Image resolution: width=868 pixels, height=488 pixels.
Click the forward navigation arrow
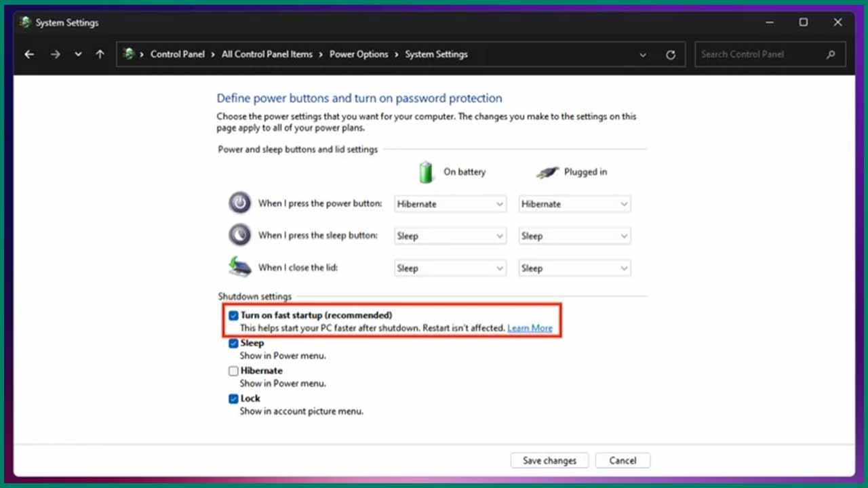pyautogui.click(x=55, y=54)
